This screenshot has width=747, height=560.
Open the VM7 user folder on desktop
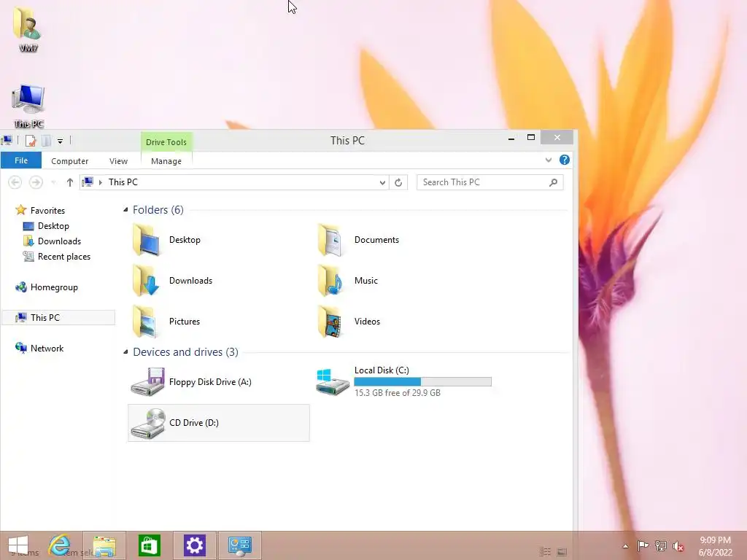pos(28,29)
